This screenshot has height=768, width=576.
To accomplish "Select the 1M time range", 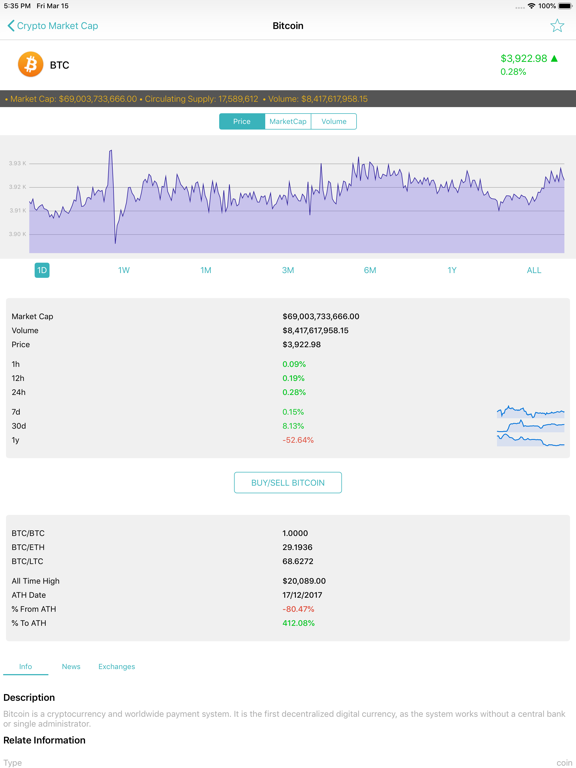I will pyautogui.click(x=206, y=270).
